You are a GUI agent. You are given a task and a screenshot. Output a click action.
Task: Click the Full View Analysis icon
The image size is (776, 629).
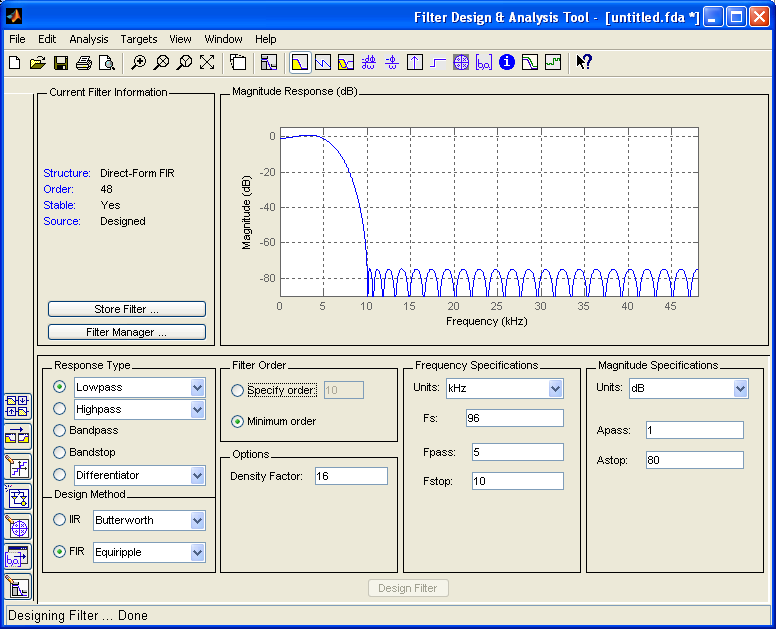[x=238, y=62]
